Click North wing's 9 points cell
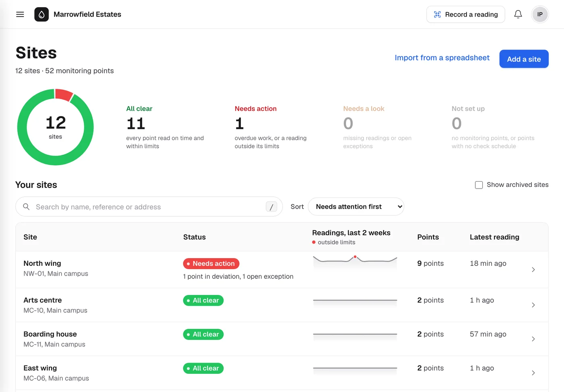 coord(430,263)
